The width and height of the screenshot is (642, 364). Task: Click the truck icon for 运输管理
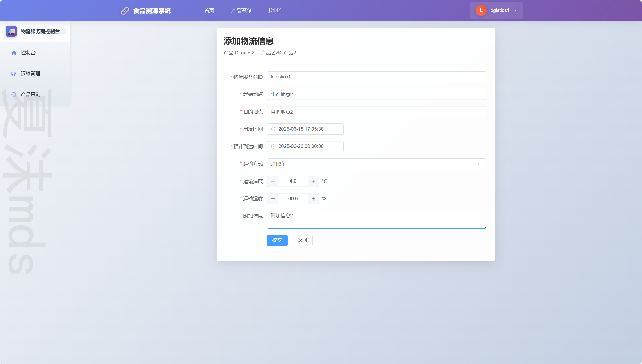(x=14, y=74)
